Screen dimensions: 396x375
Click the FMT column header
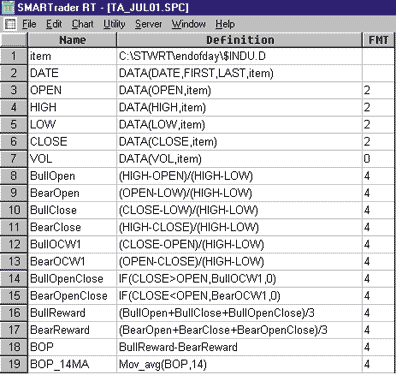pos(378,40)
